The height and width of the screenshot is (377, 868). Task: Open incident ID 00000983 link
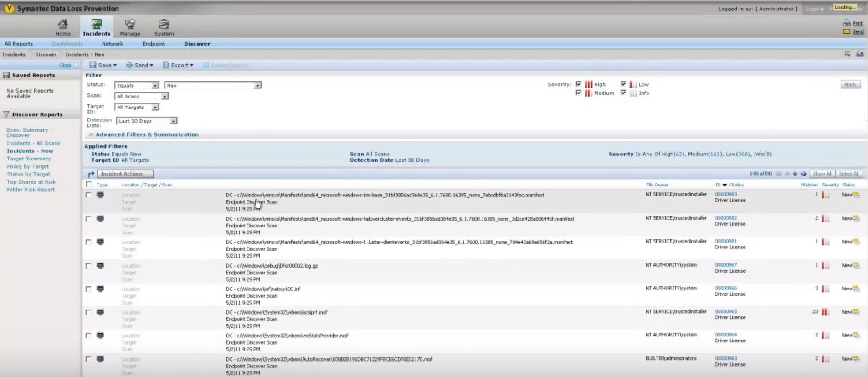coord(726,194)
